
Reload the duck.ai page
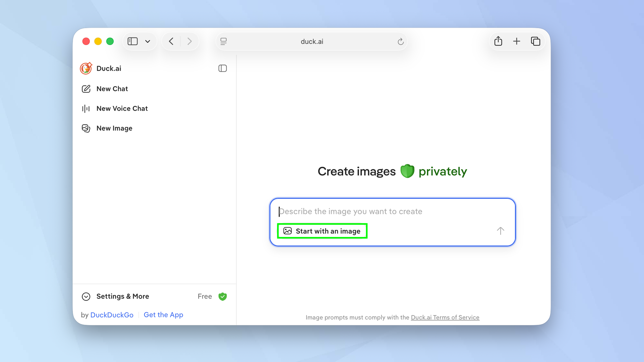(400, 42)
